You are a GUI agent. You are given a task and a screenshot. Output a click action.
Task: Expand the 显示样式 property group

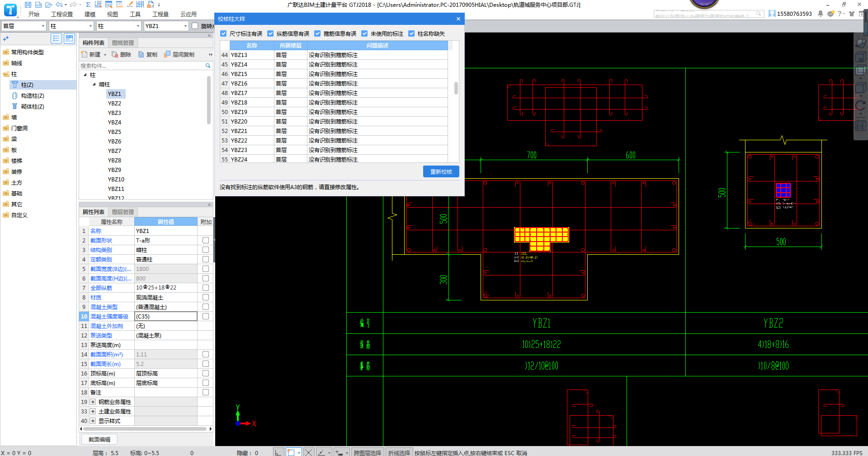point(93,421)
